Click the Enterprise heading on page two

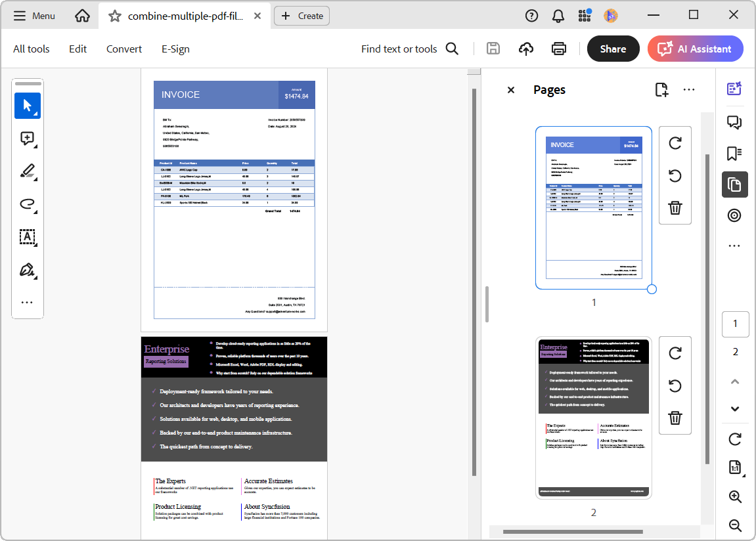pyautogui.click(x=167, y=349)
